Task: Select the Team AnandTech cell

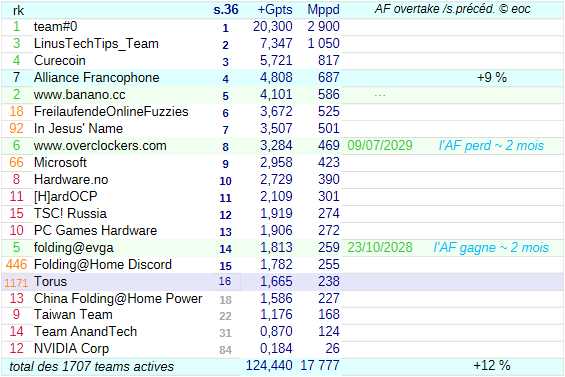Action: (85, 332)
